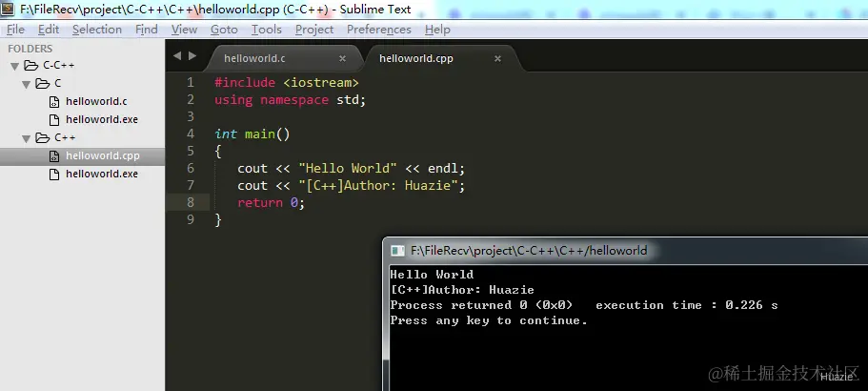Open the Help menu
Viewport: 868px width, 391px height.
[x=437, y=30]
